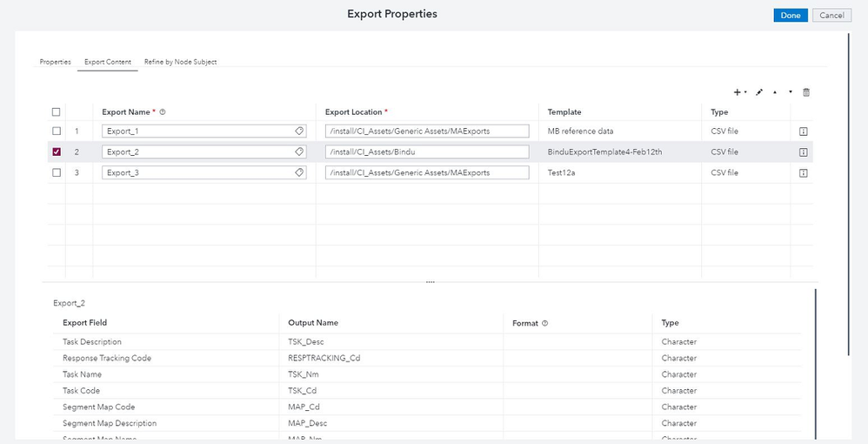This screenshot has height=444, width=868.
Task: Click the pencil edit icon
Action: pyautogui.click(x=759, y=92)
